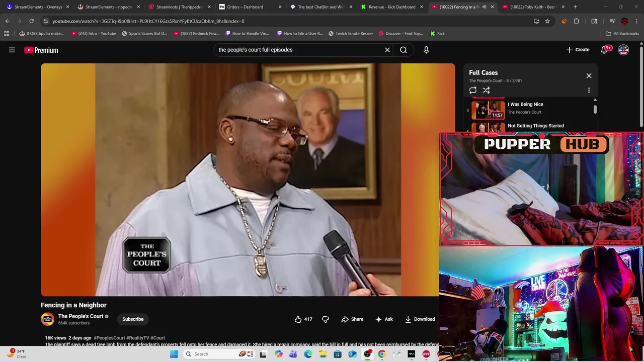This screenshot has width=644, height=362.
Task: Reload the page
Action: coord(31,21)
